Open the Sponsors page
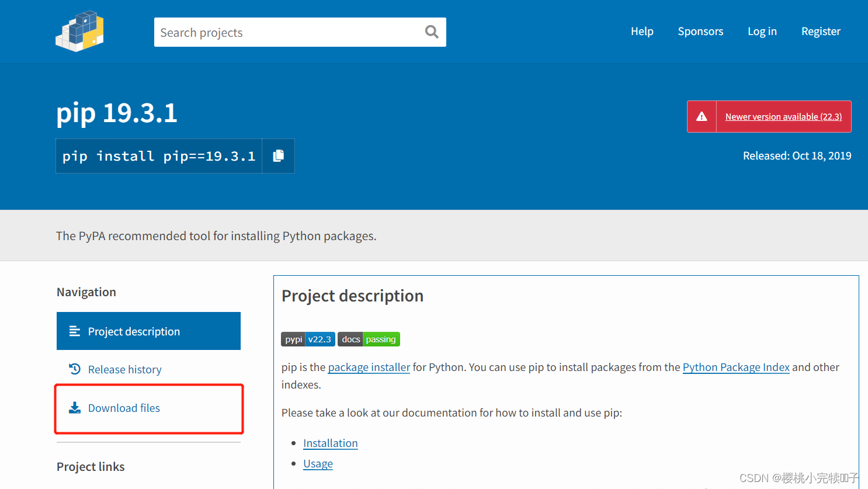 (x=700, y=32)
